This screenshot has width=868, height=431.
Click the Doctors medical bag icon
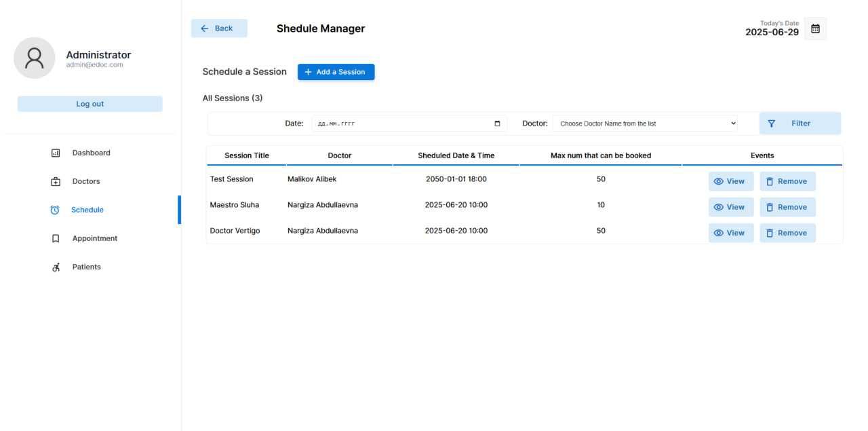[56, 182]
